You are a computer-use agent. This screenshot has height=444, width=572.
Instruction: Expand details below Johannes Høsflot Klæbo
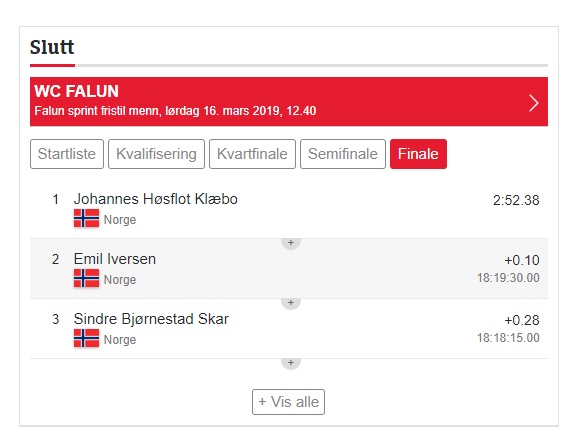(x=291, y=243)
